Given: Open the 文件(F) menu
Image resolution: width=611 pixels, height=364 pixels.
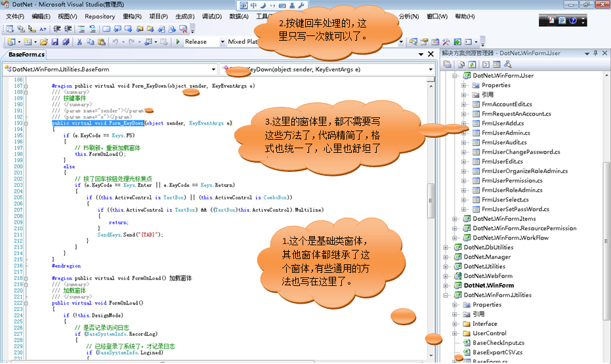Looking at the screenshot, I should point(15,16).
